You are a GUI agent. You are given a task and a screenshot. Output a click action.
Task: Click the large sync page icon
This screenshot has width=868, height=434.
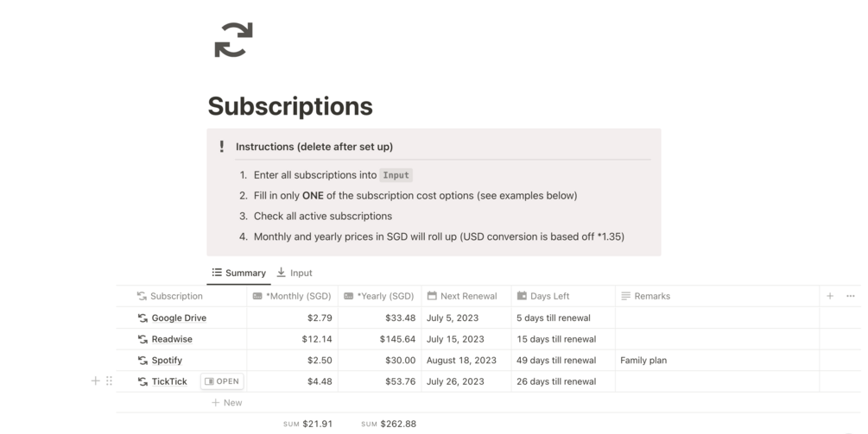233,40
